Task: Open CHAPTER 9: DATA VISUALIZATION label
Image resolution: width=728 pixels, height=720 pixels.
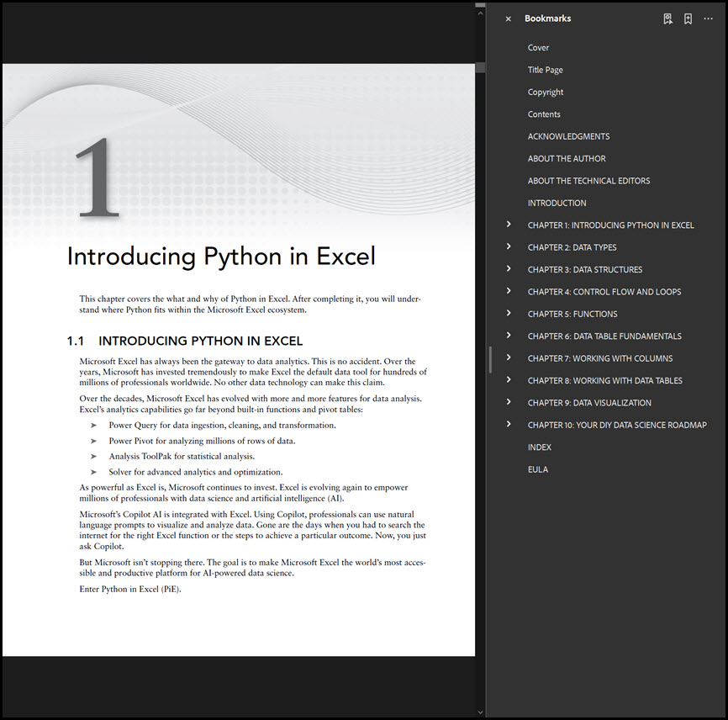Action: [x=589, y=403]
